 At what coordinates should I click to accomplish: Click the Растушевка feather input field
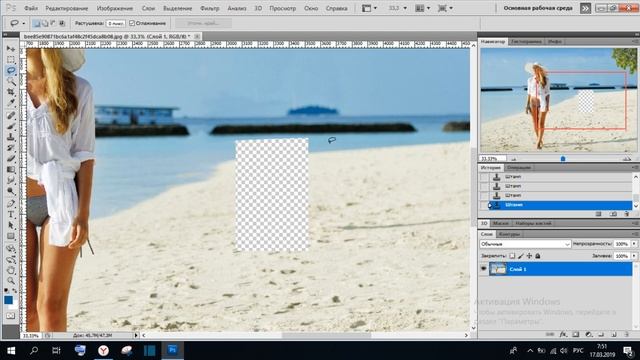116,23
